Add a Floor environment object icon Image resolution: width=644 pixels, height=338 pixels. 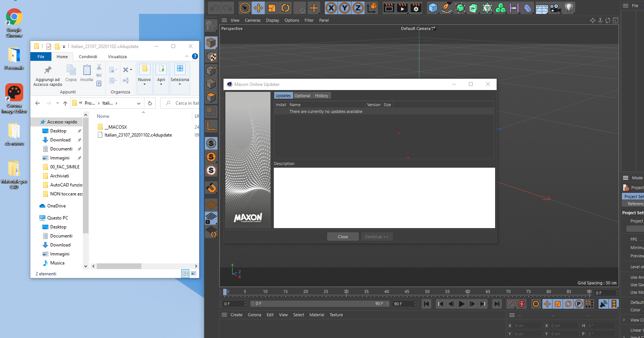542,8
